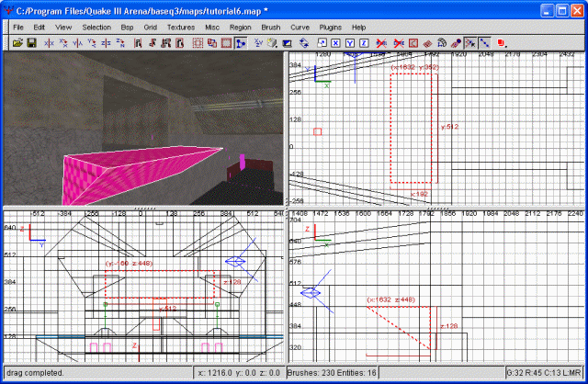Rotate the selection around the Y axis
Viewport: 588px width, 384px height.
[x=92, y=43]
